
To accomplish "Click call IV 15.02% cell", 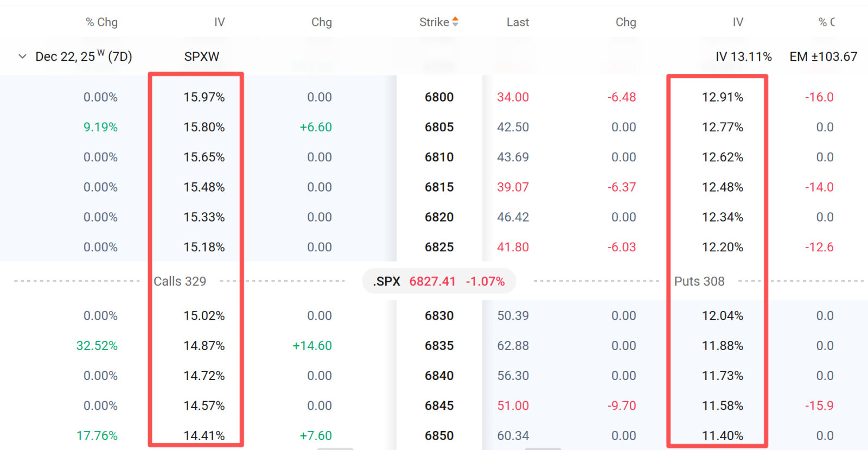I will click(x=204, y=315).
